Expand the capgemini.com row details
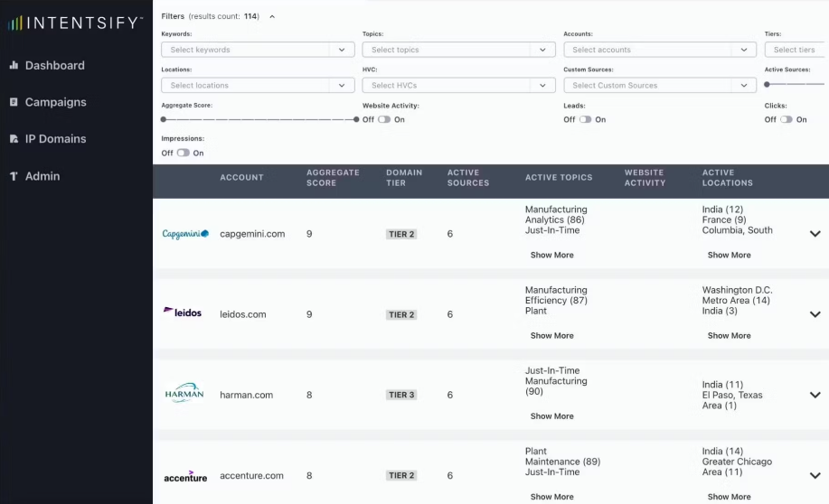Screen dimensions: 829x504 coord(815,234)
